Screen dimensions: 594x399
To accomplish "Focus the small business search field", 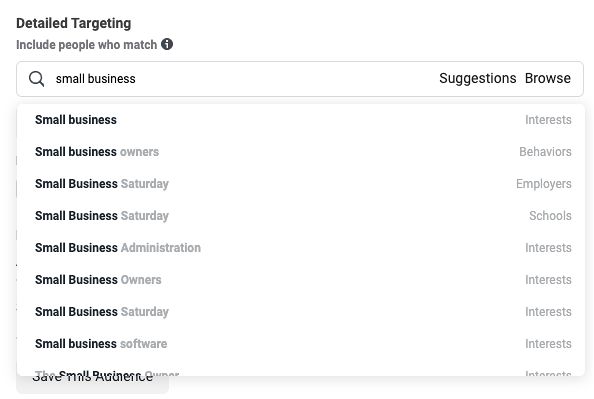I will (x=242, y=79).
